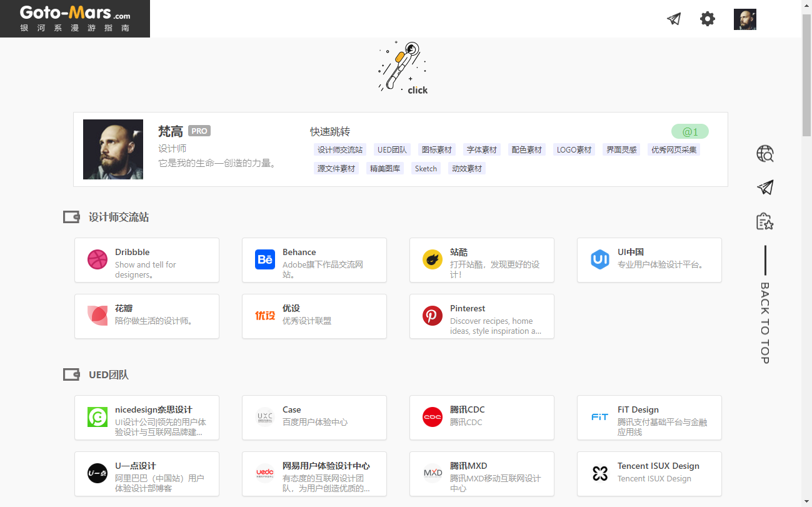
Task: Jump to 优秀网页采集 quick link
Action: 674,150
